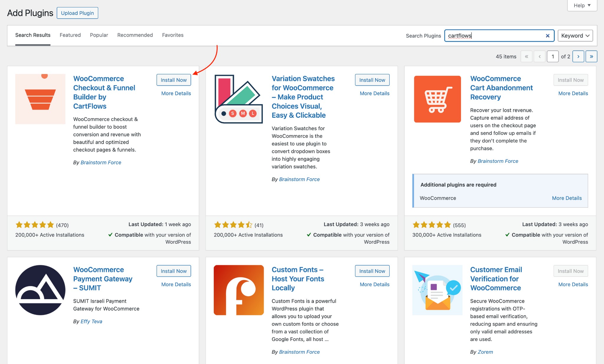Click Brainstorm Force author link under Variation Swatches
Viewport: 604px width, 364px height.
click(299, 179)
